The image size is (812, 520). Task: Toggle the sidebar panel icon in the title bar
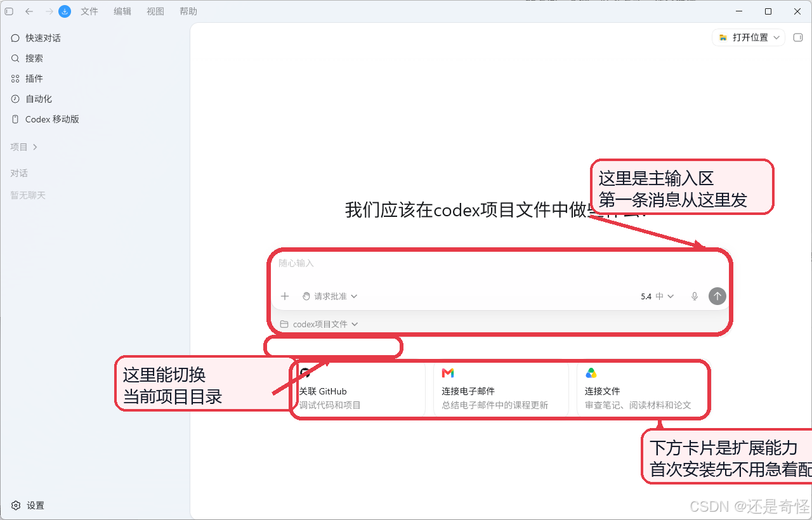(9, 11)
